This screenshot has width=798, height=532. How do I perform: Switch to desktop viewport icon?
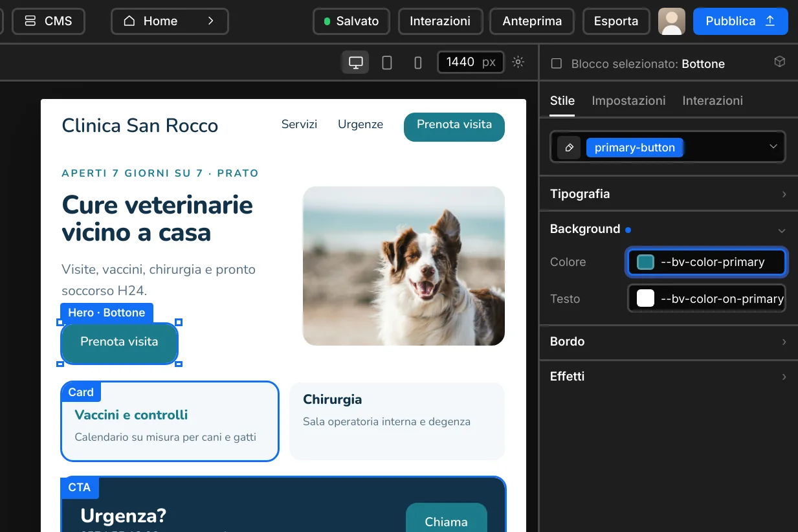tap(355, 62)
